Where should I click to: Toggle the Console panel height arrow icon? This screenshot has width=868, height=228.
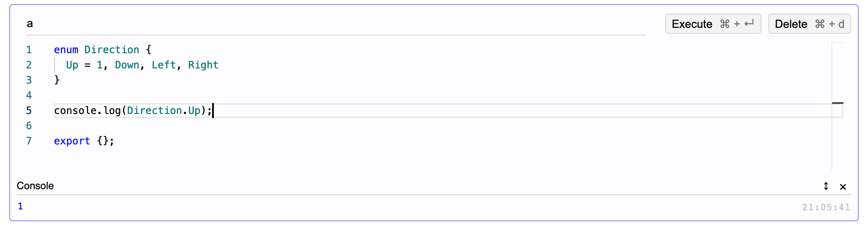coord(826,186)
